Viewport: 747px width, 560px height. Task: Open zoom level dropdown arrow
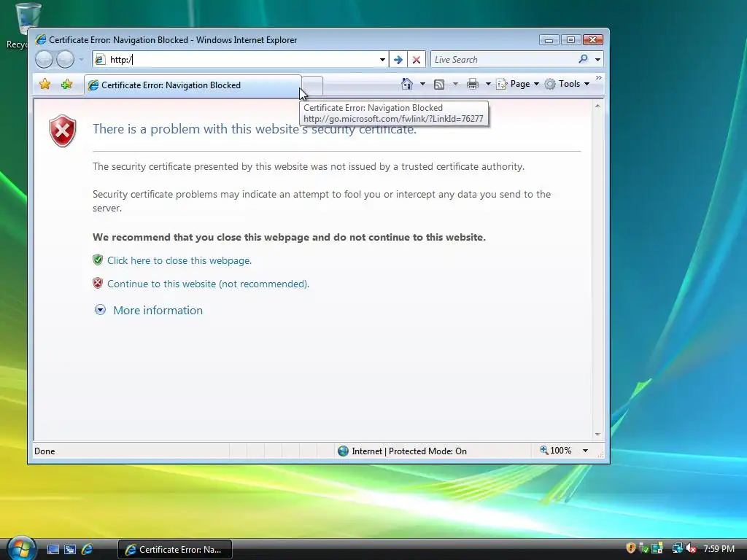(x=585, y=451)
